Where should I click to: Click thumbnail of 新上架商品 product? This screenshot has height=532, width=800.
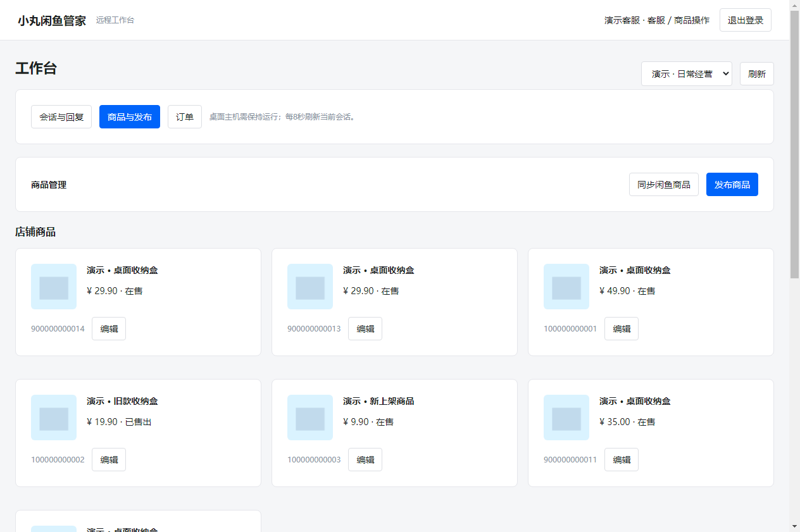coord(310,418)
